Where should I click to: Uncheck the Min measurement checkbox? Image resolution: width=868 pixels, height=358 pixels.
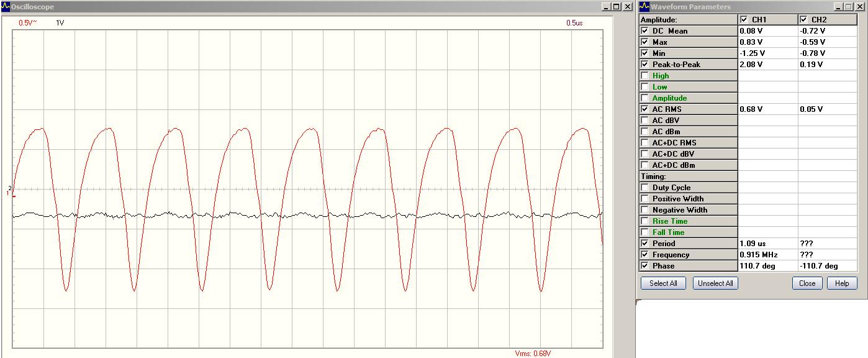[644, 53]
